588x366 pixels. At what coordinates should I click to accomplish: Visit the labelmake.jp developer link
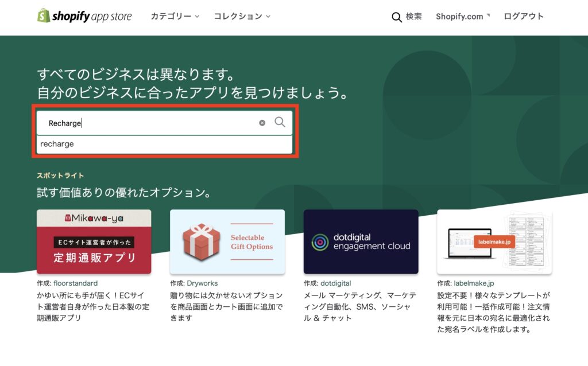(x=474, y=283)
